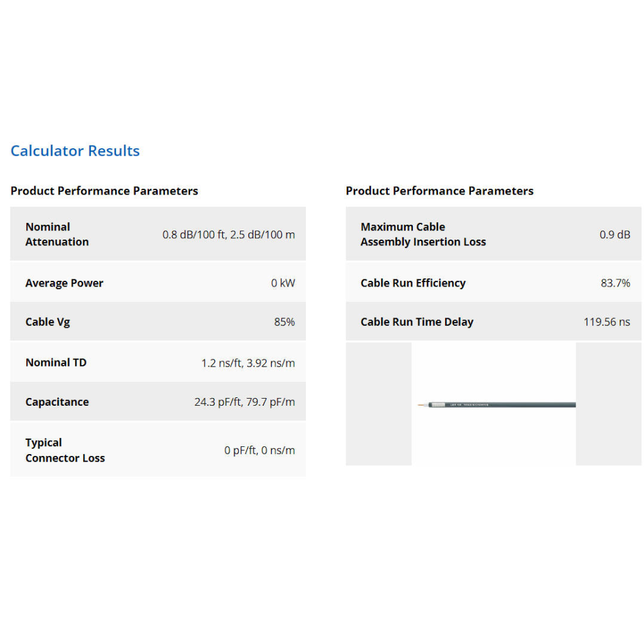The width and height of the screenshot is (644, 644).
Task: Select the Average Power label
Action: [64, 283]
